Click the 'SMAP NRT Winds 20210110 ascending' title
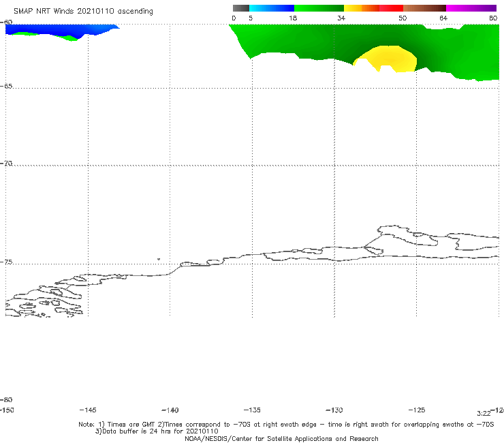This screenshot has width=504, height=443. 83,12
